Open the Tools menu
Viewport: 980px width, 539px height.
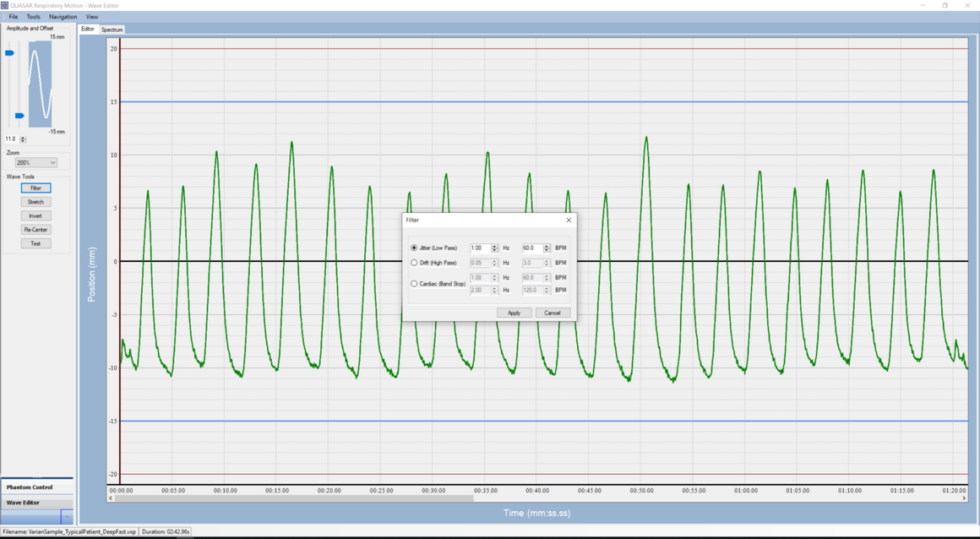click(33, 17)
